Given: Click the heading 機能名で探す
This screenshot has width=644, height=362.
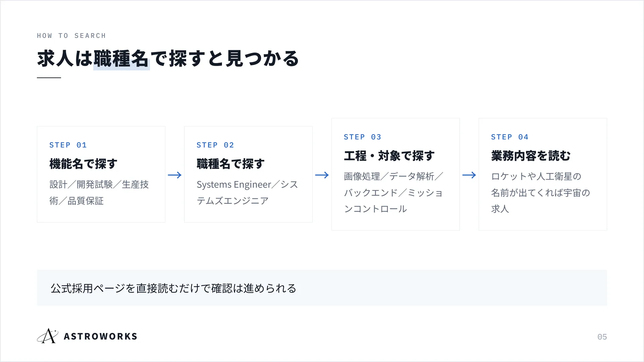Looking at the screenshot, I should point(84,164).
